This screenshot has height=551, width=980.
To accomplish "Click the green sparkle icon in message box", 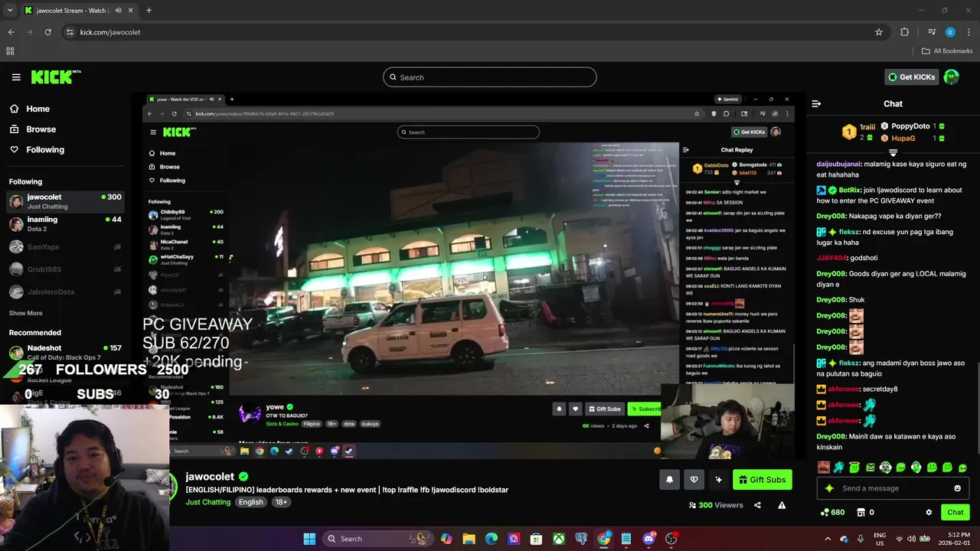I will (828, 488).
